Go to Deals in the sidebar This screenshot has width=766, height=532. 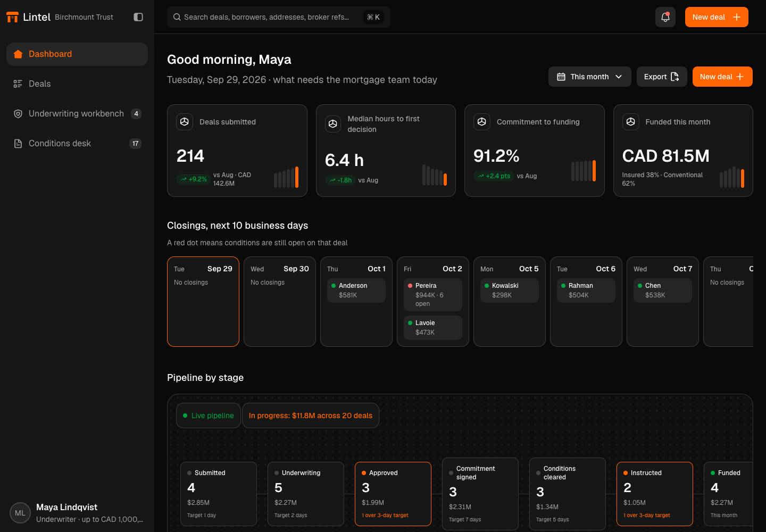(77, 84)
